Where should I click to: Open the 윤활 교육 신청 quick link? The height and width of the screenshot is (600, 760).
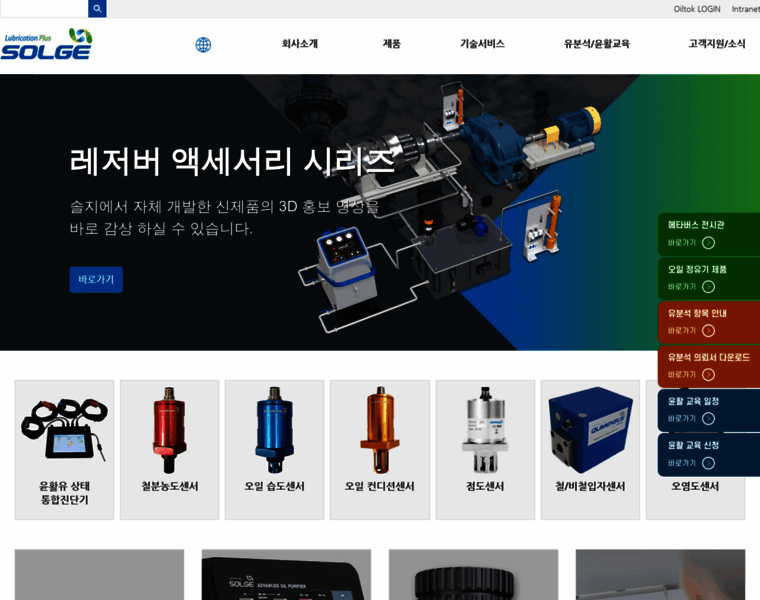tap(709, 455)
